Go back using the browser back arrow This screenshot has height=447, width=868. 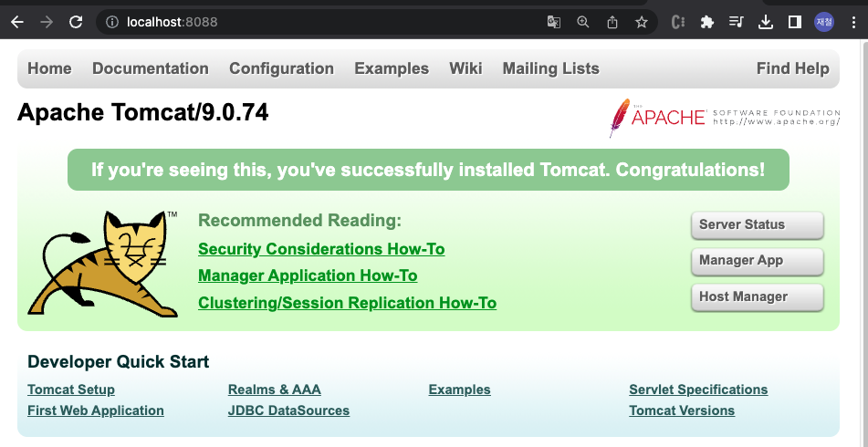[17, 22]
